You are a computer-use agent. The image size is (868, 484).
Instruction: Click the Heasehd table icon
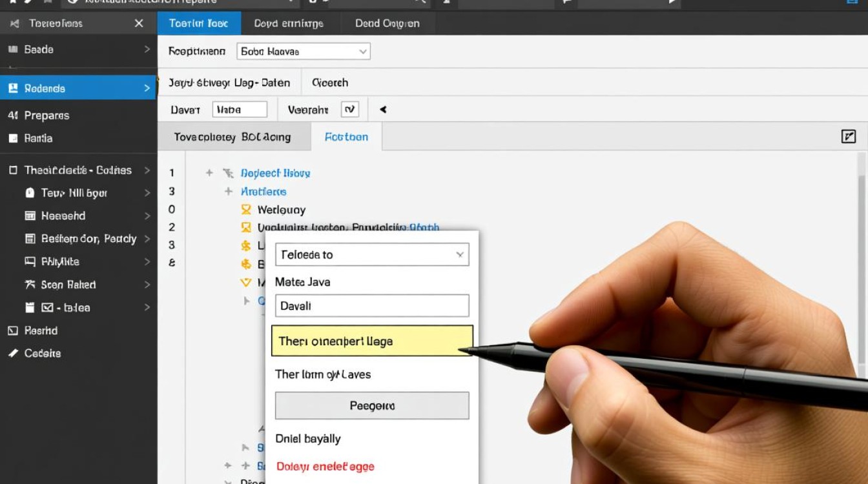tap(30, 216)
